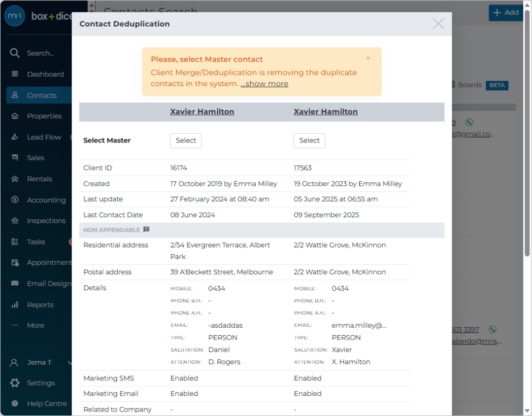Click the Appointments calendar icon
532x416 pixels.
coord(15,263)
